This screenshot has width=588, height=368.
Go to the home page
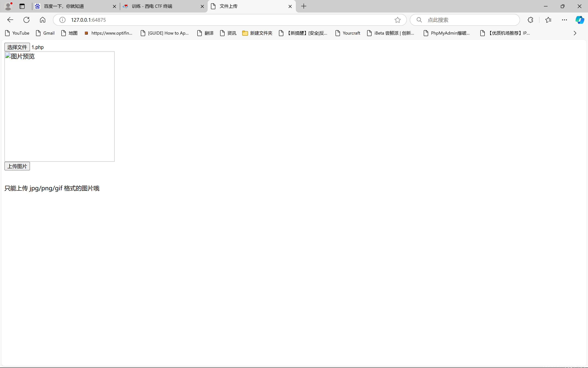point(42,20)
